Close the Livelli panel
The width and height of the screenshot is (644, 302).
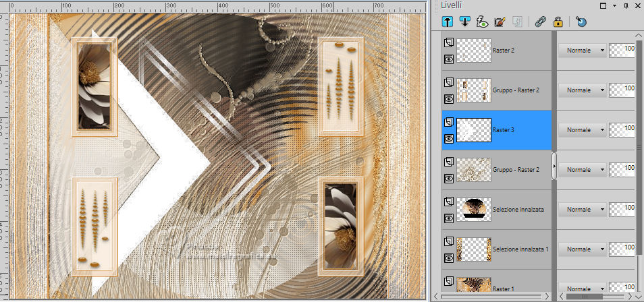(x=638, y=5)
